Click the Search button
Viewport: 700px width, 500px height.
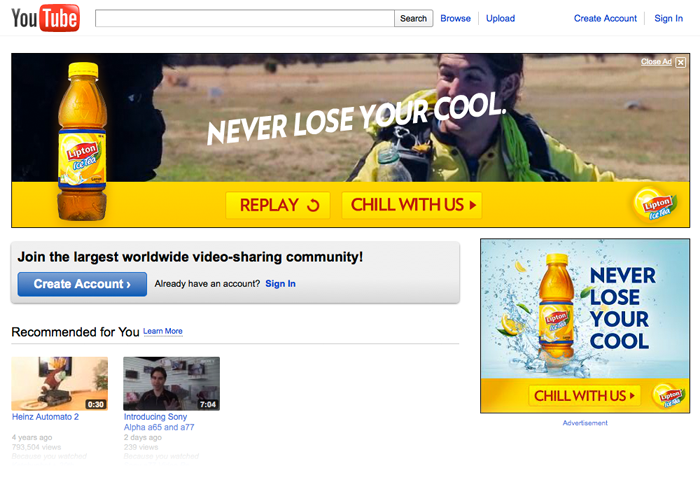coord(413,18)
